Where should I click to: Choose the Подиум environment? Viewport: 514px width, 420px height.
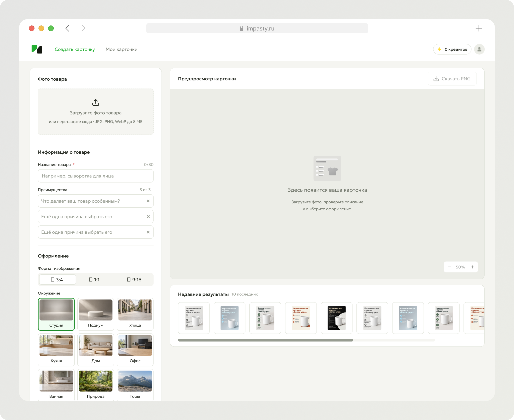coord(96,314)
